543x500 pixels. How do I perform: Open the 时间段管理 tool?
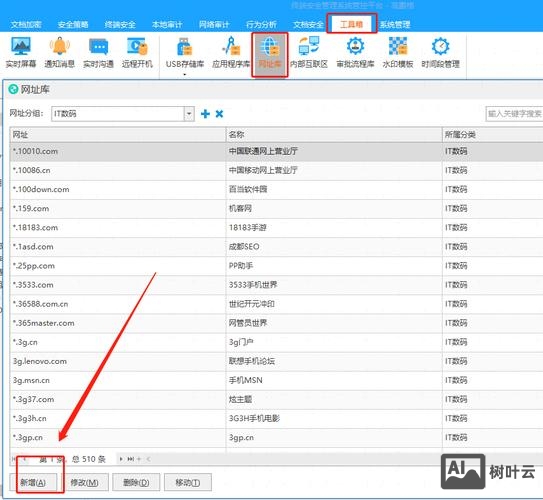pyautogui.click(x=440, y=52)
